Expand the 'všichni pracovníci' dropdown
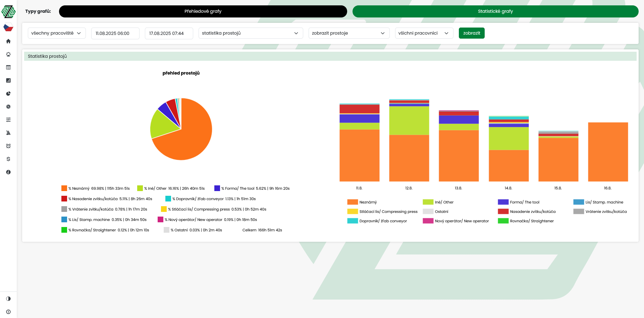This screenshot has height=318, width=644. (x=424, y=33)
